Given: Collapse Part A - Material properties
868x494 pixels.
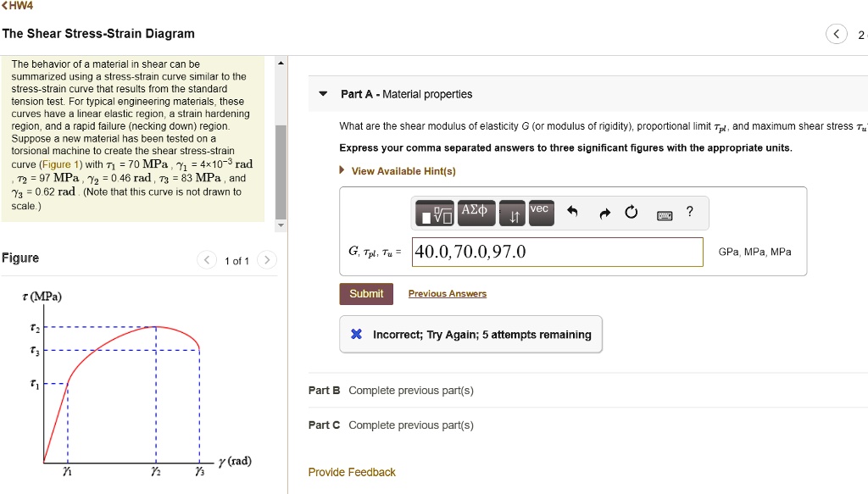Looking at the screenshot, I should pos(324,94).
